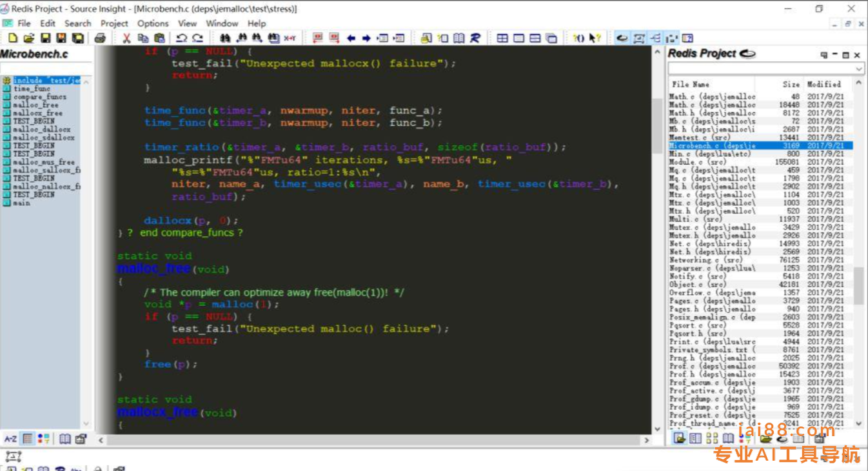
Task: Open the File menu
Action: [25, 23]
